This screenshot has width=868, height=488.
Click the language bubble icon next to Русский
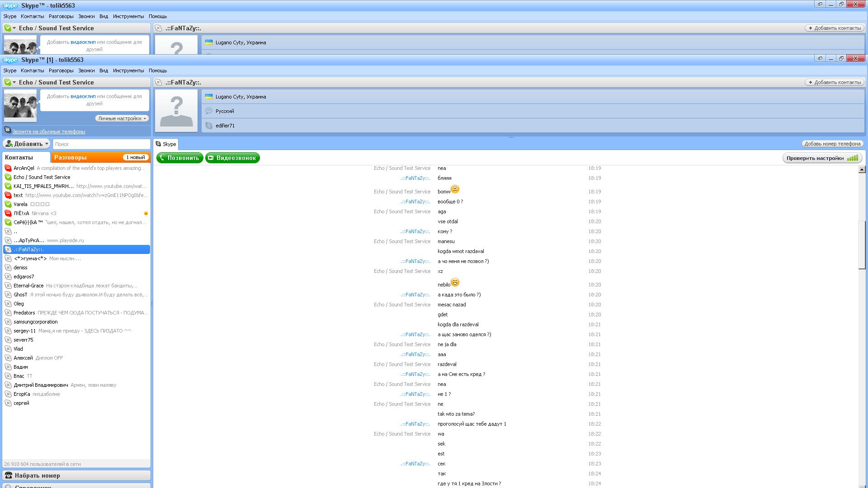pos(209,111)
